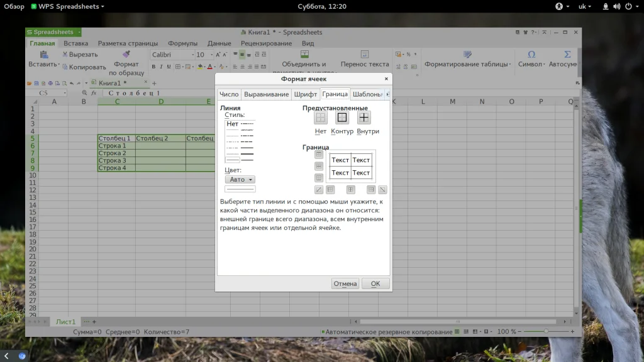The image size is (644, 362).
Task: Select the 'Нет' no-border preset icon
Action: coord(321,118)
